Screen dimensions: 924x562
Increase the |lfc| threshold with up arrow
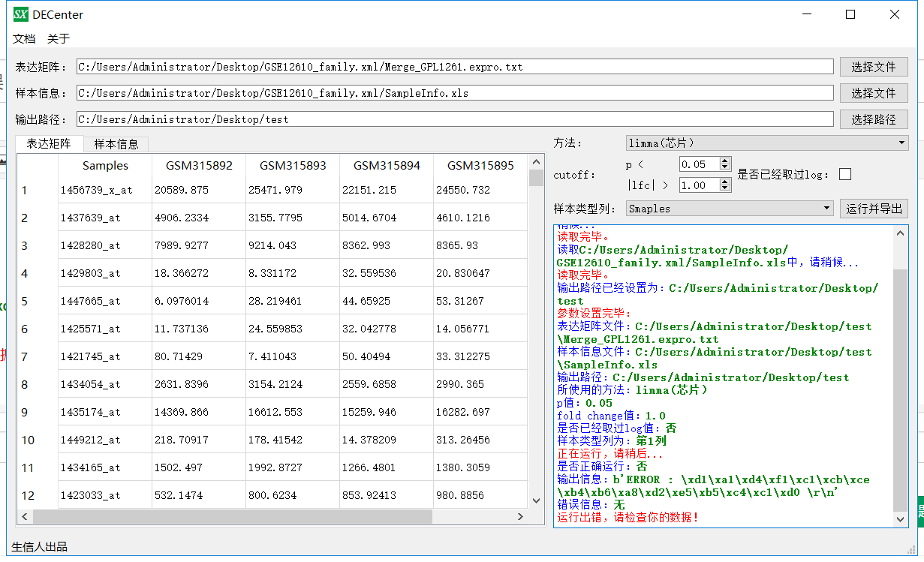(724, 182)
